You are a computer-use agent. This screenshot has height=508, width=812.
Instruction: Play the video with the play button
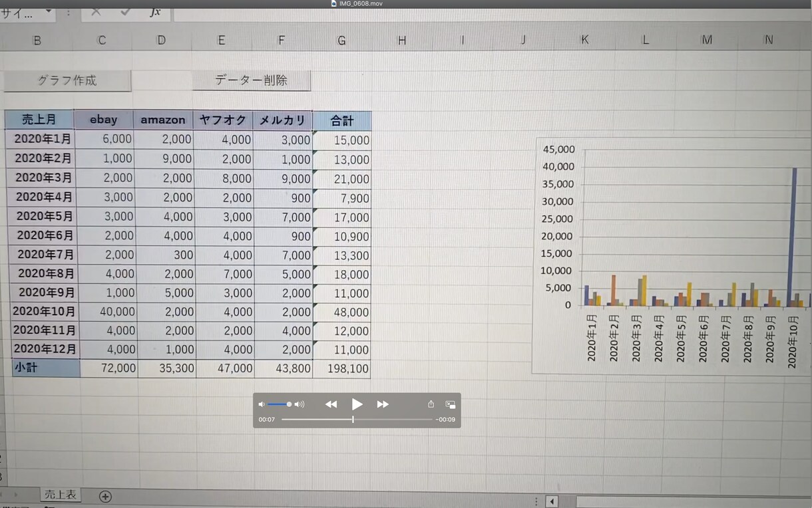357,404
